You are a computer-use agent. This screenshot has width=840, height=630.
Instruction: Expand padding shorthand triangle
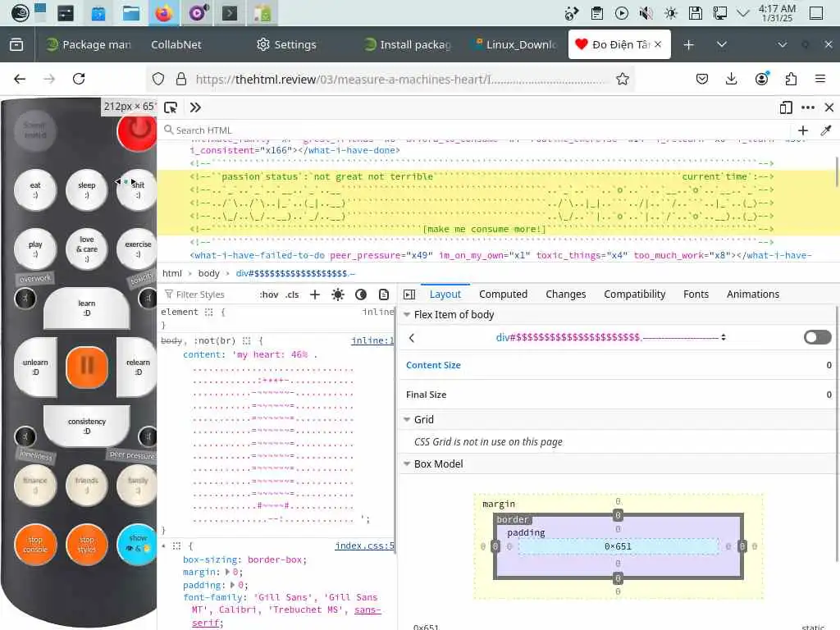232,585
